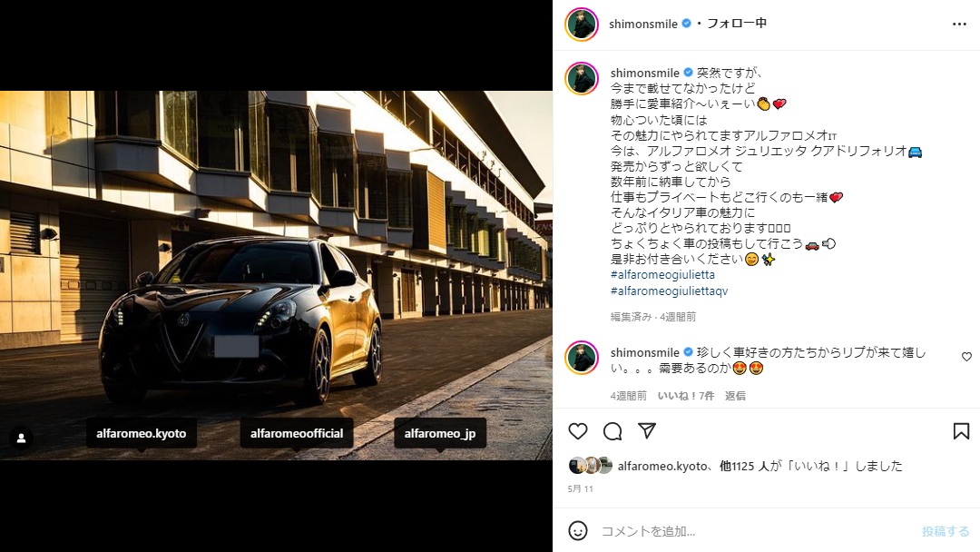Open the likers' avatars beside alfaromeo.kyoto
This screenshot has height=552, width=980.
[591, 466]
